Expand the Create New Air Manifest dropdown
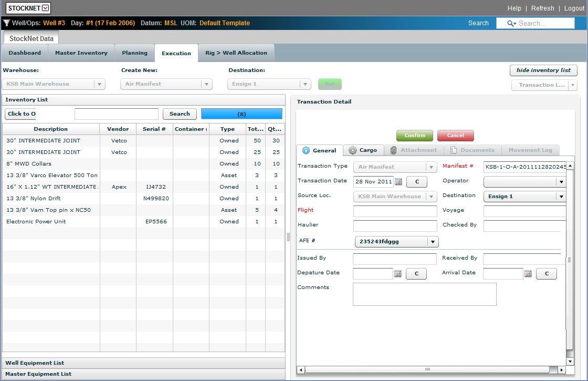This screenshot has height=381, width=588. 207,84
